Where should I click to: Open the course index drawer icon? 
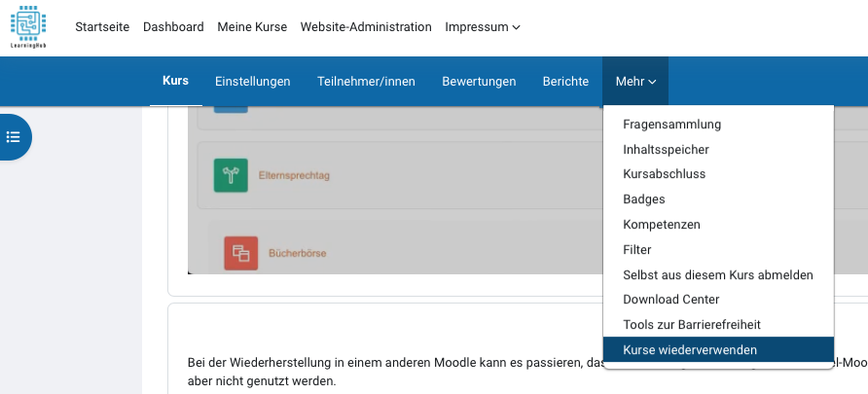(x=14, y=137)
